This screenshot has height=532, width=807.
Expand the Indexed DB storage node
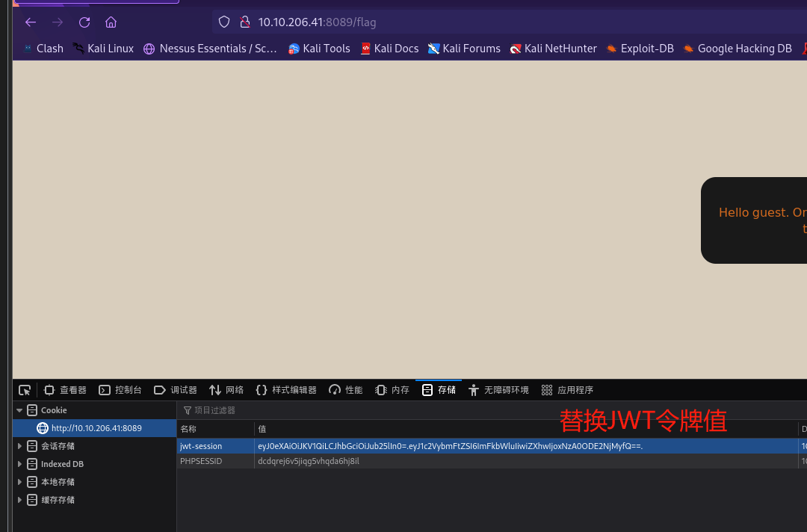19,464
